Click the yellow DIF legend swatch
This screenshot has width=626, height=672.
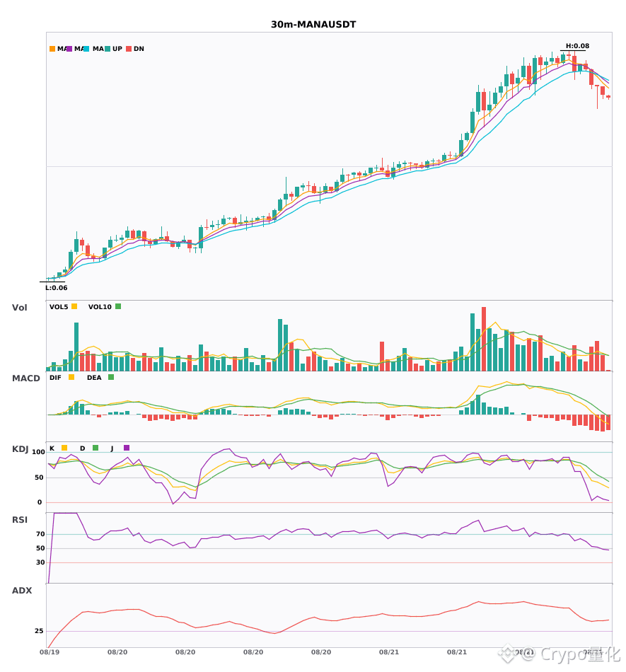(71, 377)
